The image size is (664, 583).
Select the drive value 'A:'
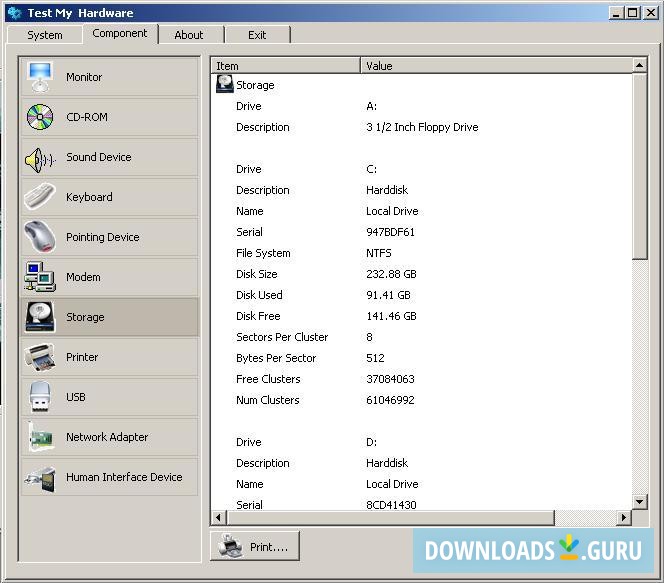371,106
